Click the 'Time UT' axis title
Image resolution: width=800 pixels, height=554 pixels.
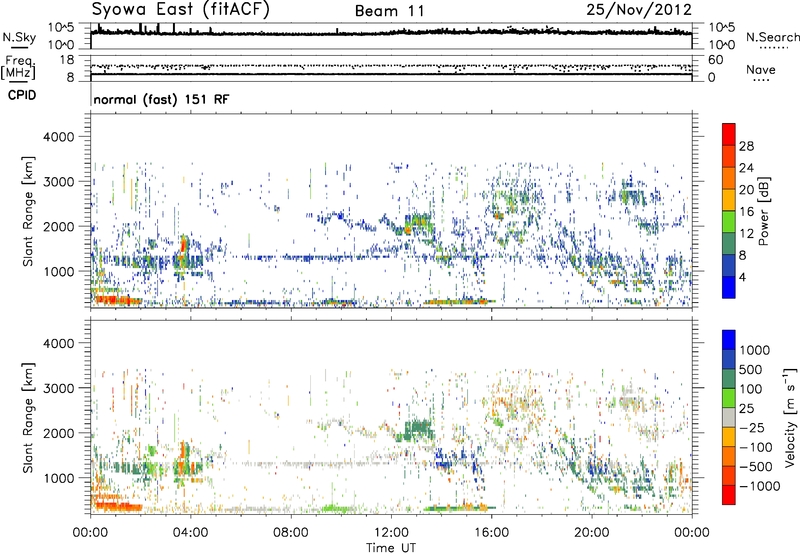point(391,548)
